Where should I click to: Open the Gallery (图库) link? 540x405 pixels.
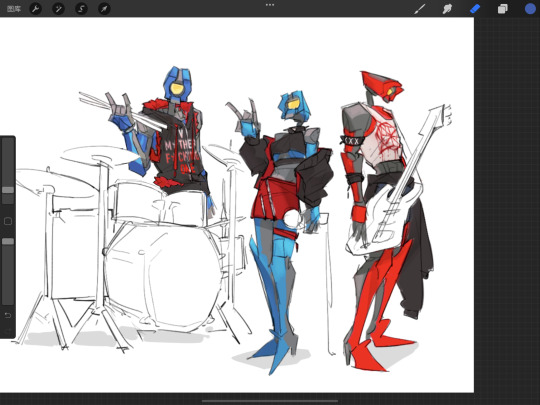[x=14, y=9]
